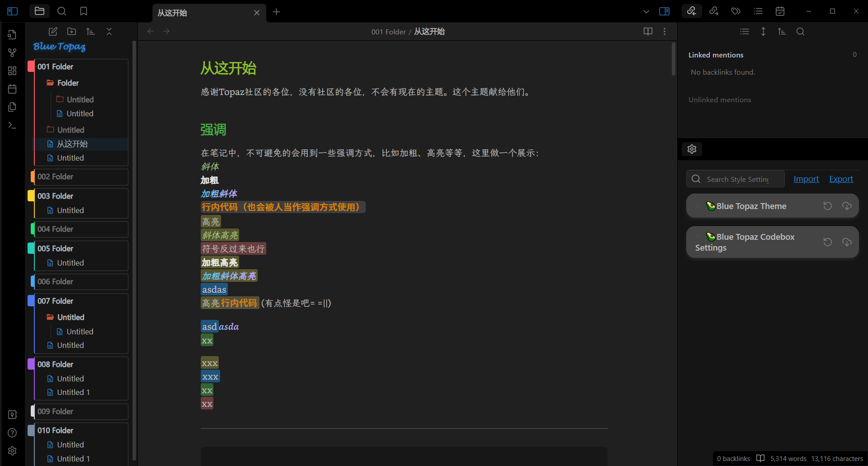Toggle show more context in backlinks

(763, 31)
